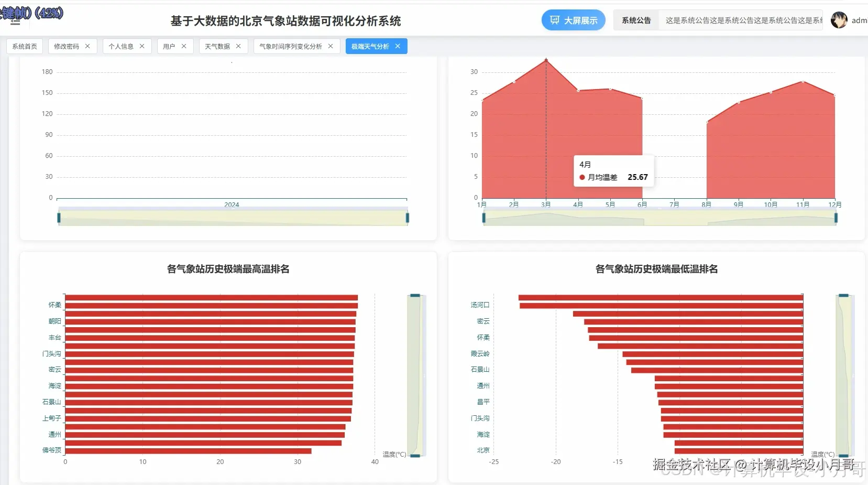Open the admin user avatar
The width and height of the screenshot is (868, 485).
click(x=839, y=20)
